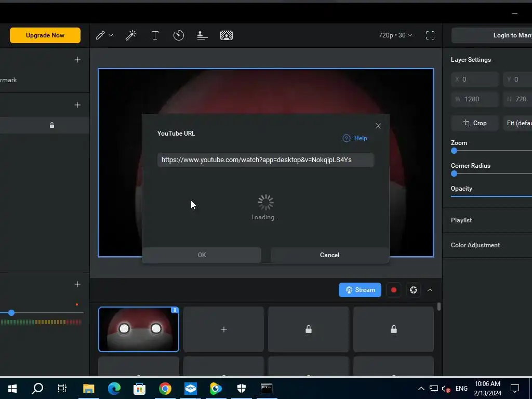The width and height of the screenshot is (532, 399).
Task: Click the muted volume tray icon
Action: pyautogui.click(x=446, y=389)
